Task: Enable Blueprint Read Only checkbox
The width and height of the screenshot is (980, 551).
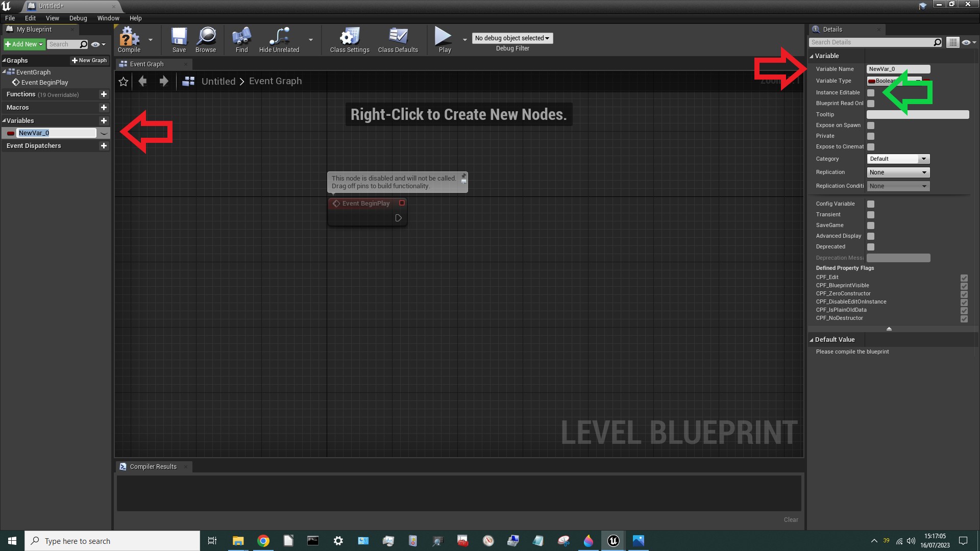Action: click(871, 104)
